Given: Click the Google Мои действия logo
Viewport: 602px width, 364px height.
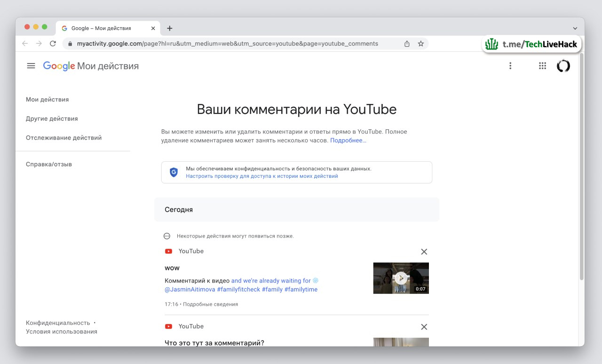Looking at the screenshot, I should tap(91, 66).
